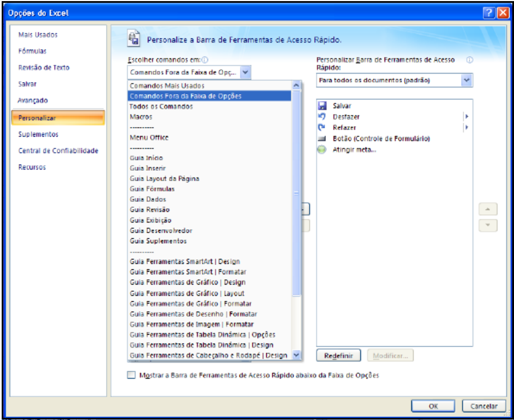The height and width of the screenshot is (420, 514).
Task: Select Macros in the dropdown list
Action: (x=141, y=117)
